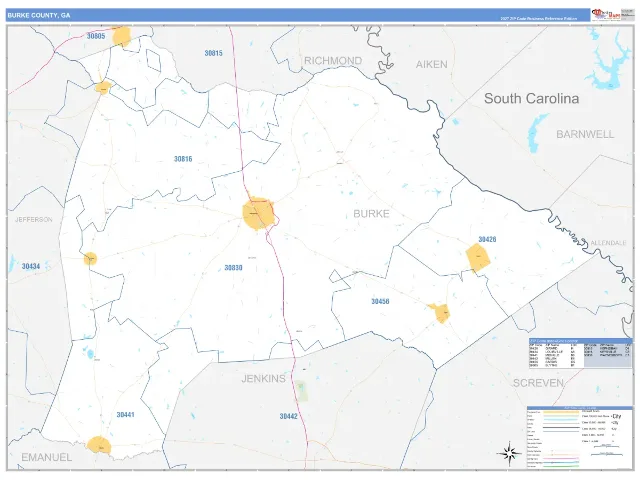Click the ZIP code label 30426
Screen dimensions: 640x480
pyautogui.click(x=487, y=239)
